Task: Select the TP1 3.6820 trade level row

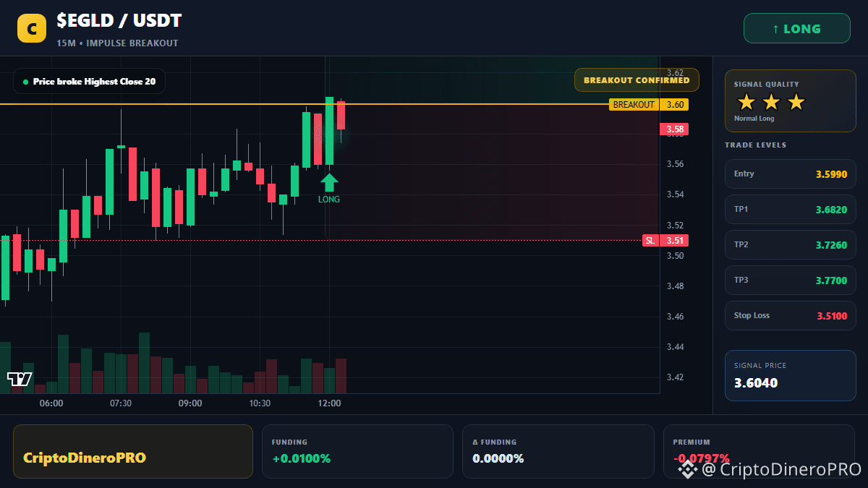Action: [x=790, y=210]
